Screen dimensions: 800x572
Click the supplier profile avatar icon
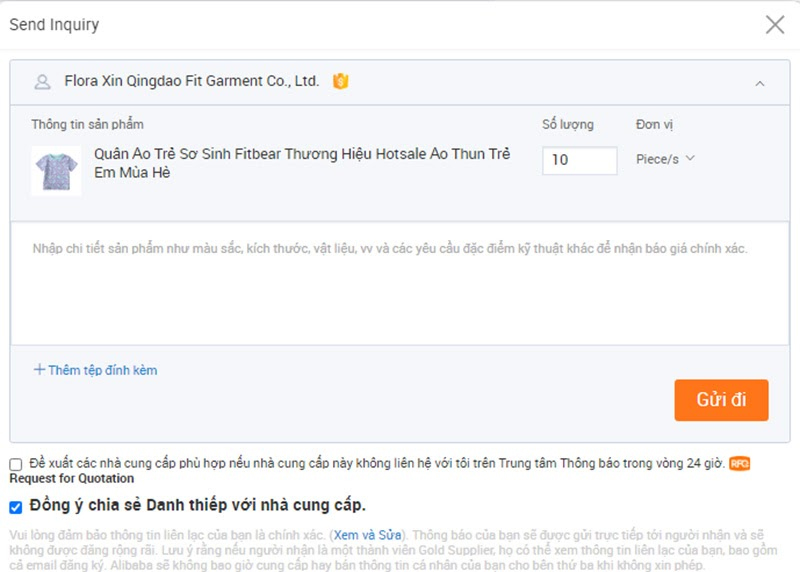42,82
